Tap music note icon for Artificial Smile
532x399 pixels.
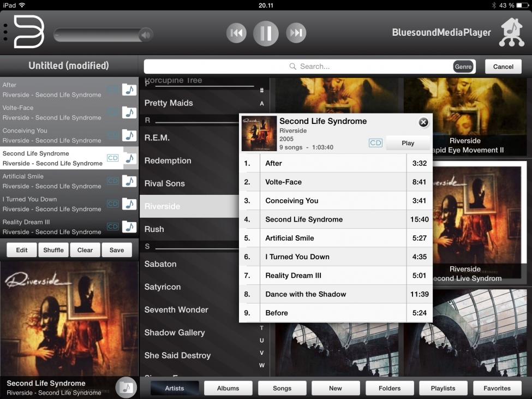pos(129,181)
